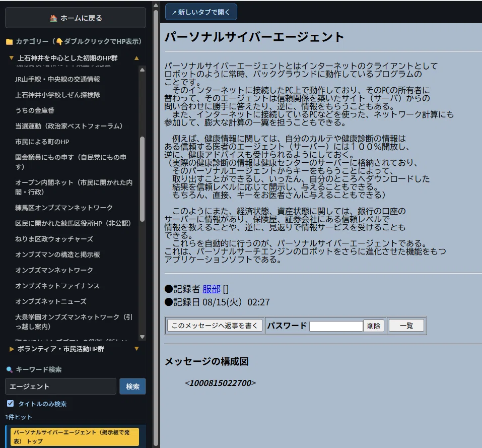Select 上石神井小学校しぜん探検隊 item

pos(57,95)
